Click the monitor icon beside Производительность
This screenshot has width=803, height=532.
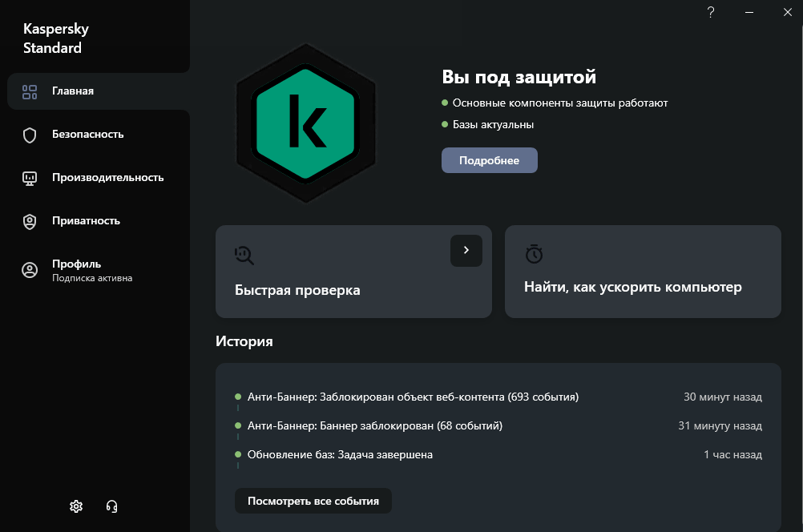tap(30, 178)
